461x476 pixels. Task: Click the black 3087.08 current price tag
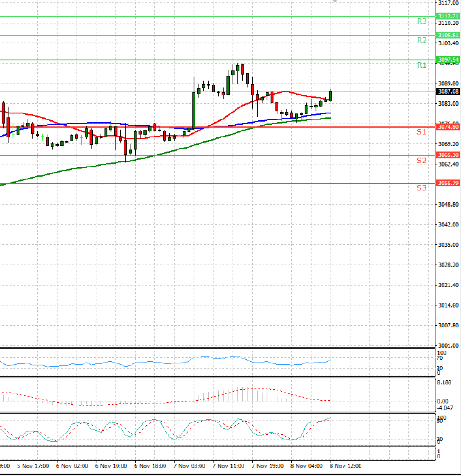(x=448, y=91)
